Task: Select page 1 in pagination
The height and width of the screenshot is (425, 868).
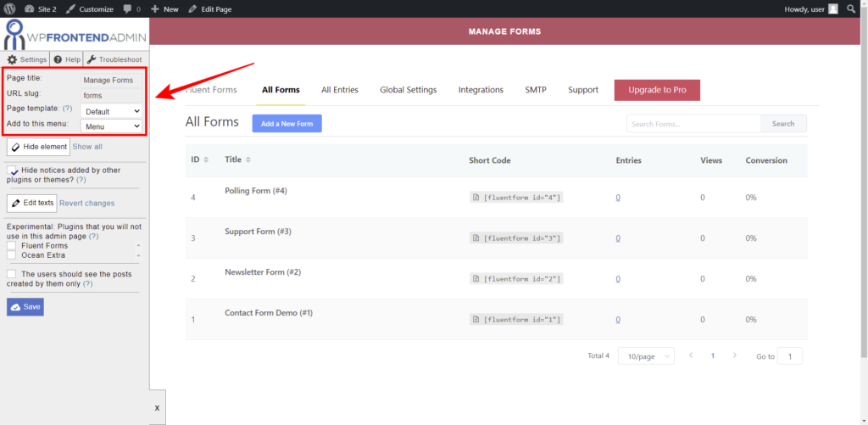Action: (713, 355)
